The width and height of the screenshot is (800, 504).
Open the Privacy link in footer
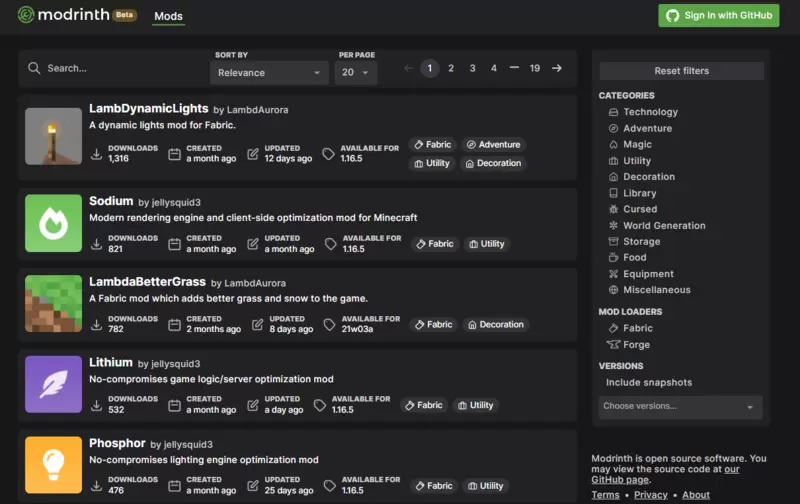tap(651, 495)
